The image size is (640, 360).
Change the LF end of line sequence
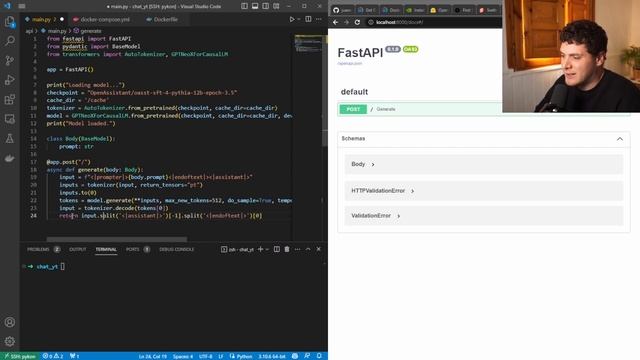(220, 356)
